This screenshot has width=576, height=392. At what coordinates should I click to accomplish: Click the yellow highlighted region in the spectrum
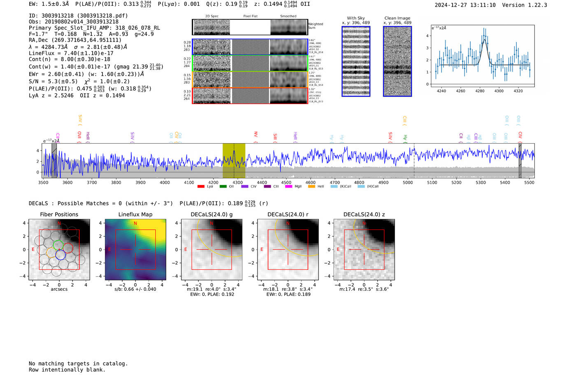(234, 160)
